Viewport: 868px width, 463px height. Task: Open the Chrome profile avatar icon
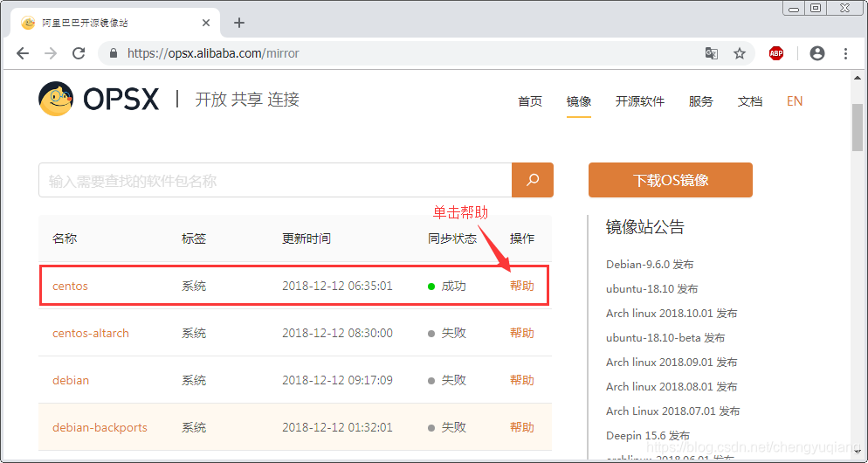[817, 53]
